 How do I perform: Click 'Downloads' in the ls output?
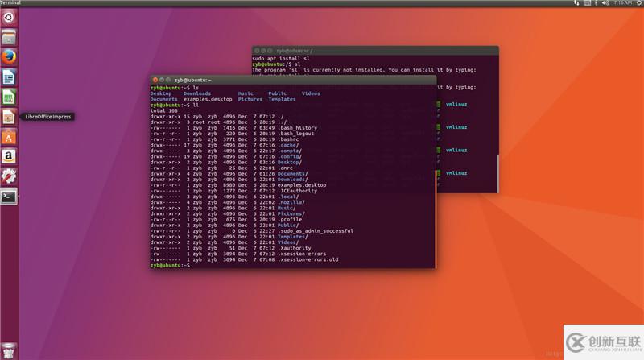click(197, 93)
